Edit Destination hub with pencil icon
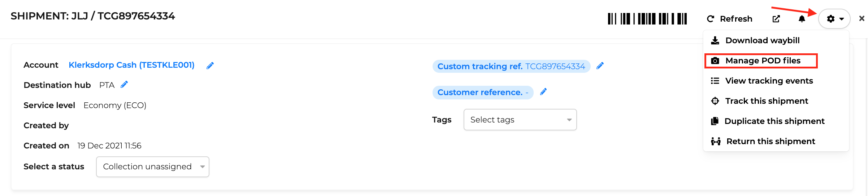 click(124, 85)
